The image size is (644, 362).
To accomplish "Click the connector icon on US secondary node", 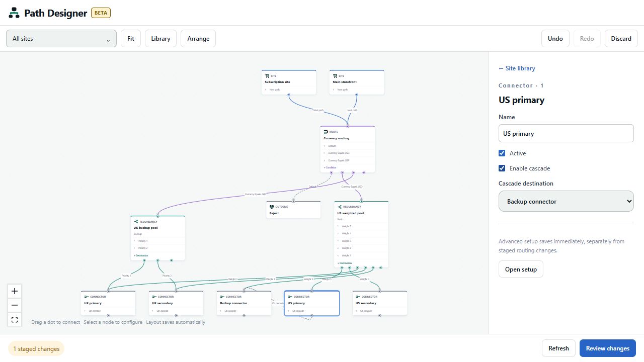I will [x=358, y=297].
